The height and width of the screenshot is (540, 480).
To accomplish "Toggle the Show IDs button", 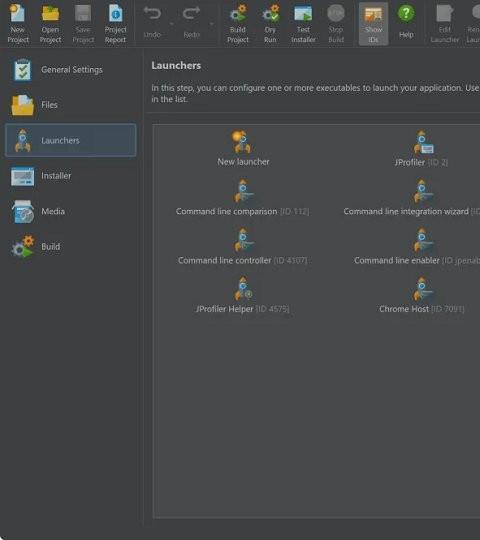I will [x=373, y=23].
